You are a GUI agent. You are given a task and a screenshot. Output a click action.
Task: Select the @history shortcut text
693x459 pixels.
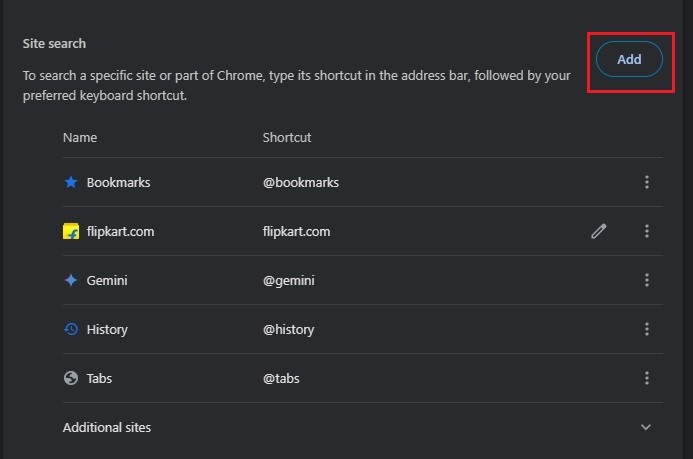[x=289, y=330]
